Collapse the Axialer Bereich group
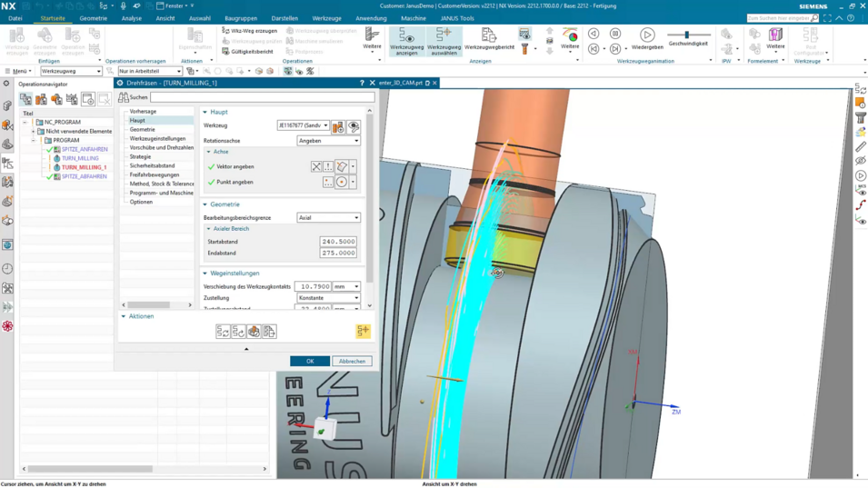 click(209, 229)
